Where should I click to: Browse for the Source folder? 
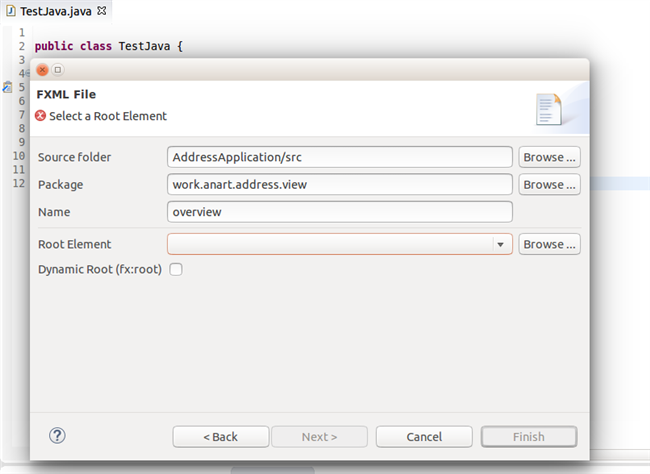(x=549, y=157)
